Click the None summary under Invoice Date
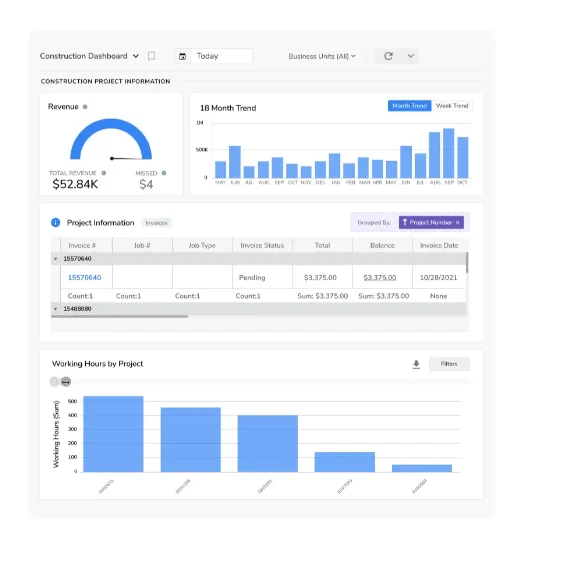The height and width of the screenshot is (567, 561). point(438,296)
